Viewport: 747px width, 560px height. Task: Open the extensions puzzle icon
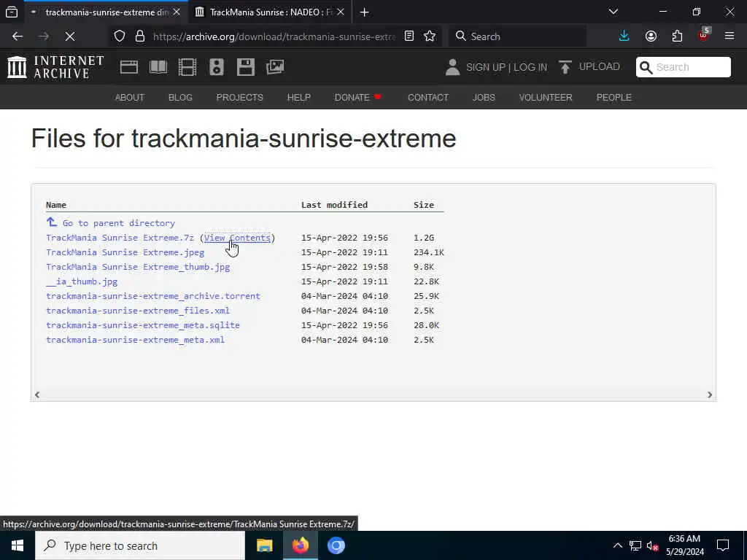[x=677, y=36]
